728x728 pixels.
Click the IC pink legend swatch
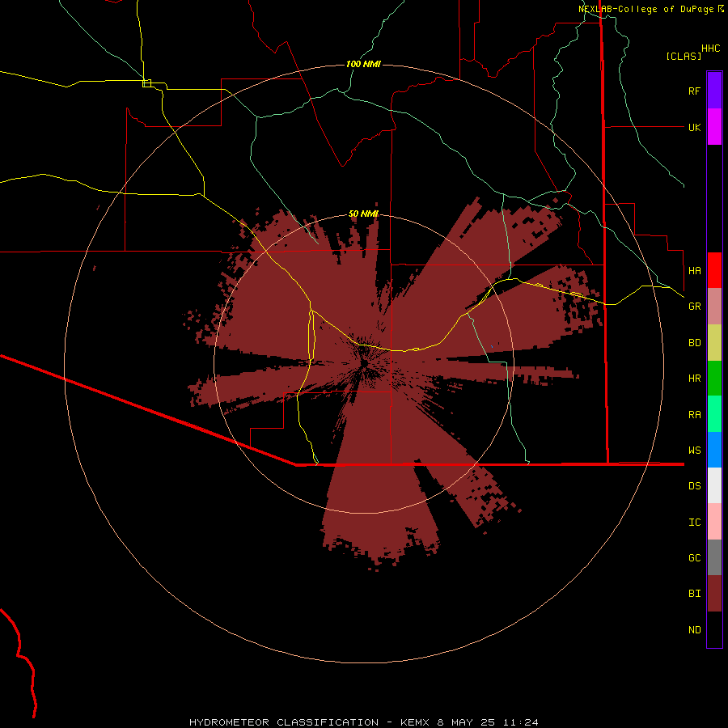(x=714, y=522)
